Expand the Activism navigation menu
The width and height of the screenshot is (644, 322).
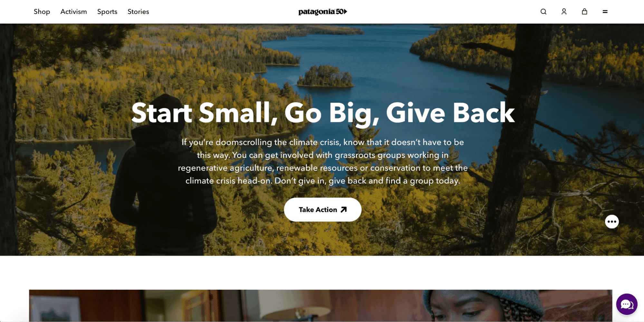(x=74, y=12)
